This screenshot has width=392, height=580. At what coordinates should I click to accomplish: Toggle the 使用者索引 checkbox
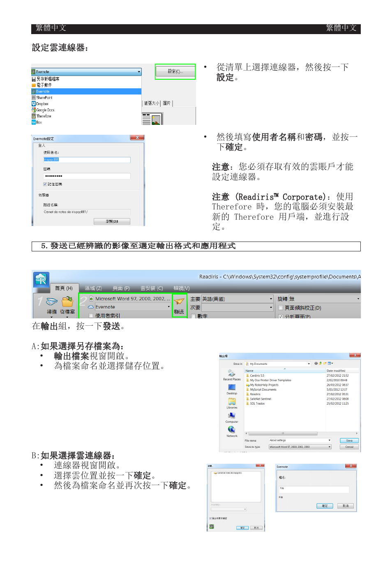point(91,316)
